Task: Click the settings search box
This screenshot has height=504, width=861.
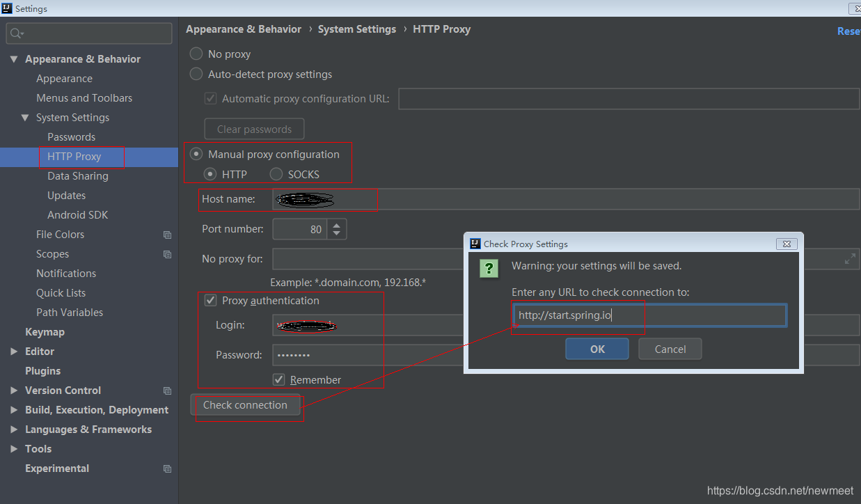Action: click(x=89, y=33)
